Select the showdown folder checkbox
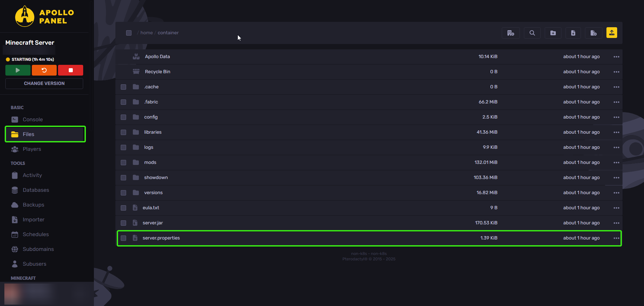644x306 pixels. tap(123, 178)
